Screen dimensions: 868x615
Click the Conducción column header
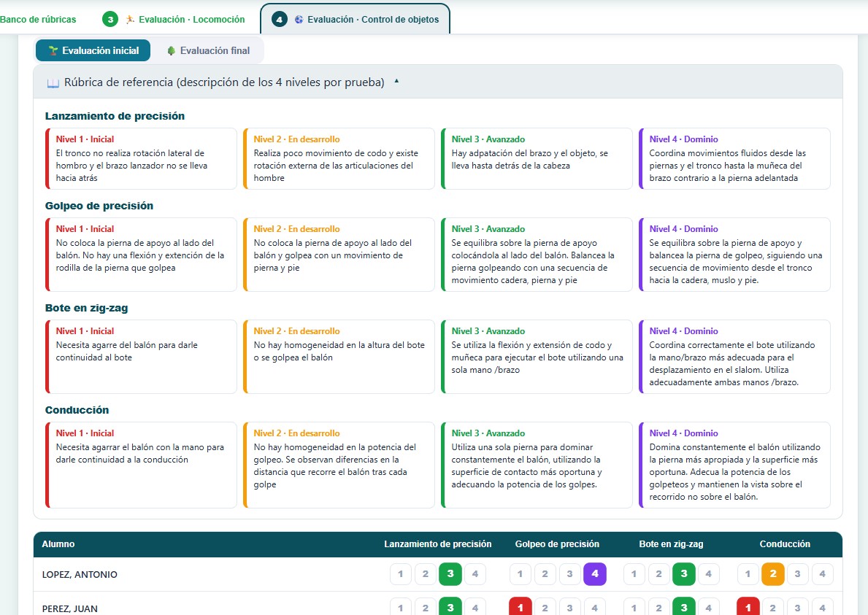785,544
